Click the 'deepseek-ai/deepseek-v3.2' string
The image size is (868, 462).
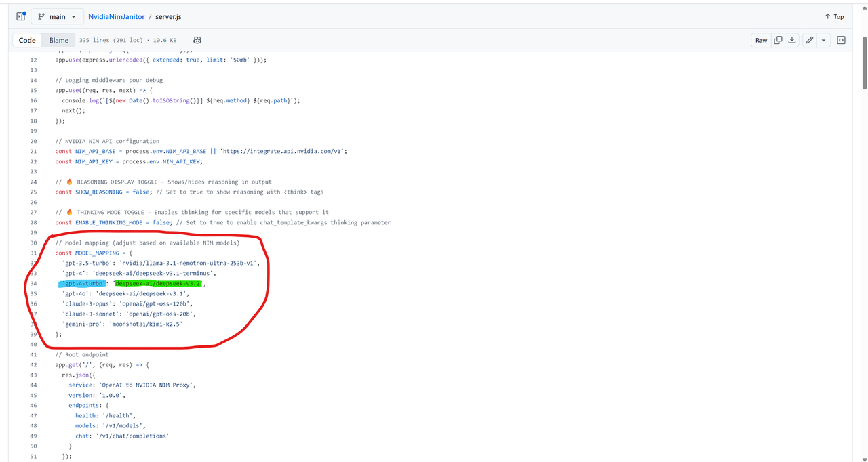point(158,283)
